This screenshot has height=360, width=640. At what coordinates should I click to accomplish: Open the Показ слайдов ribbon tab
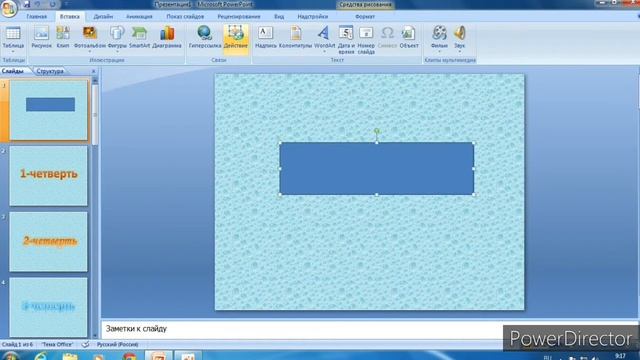[185, 17]
